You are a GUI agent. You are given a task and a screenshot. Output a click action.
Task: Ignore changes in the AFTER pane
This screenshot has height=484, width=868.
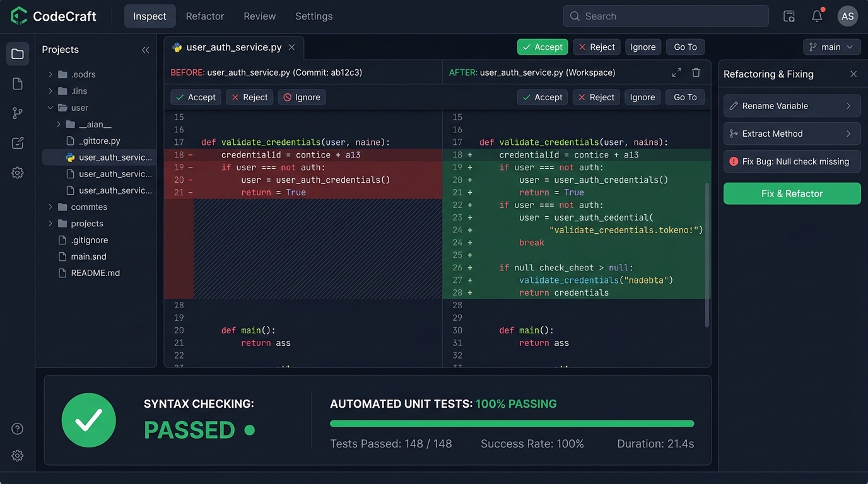pyautogui.click(x=642, y=97)
